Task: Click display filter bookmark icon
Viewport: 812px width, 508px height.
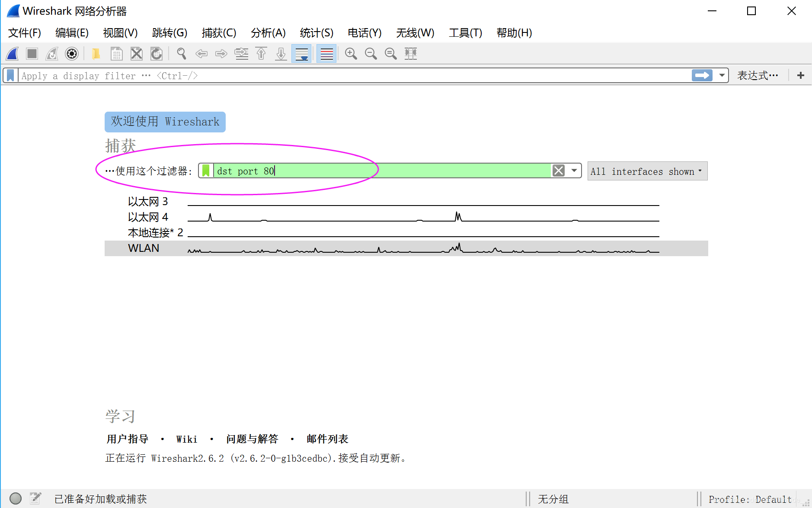Action: point(11,75)
